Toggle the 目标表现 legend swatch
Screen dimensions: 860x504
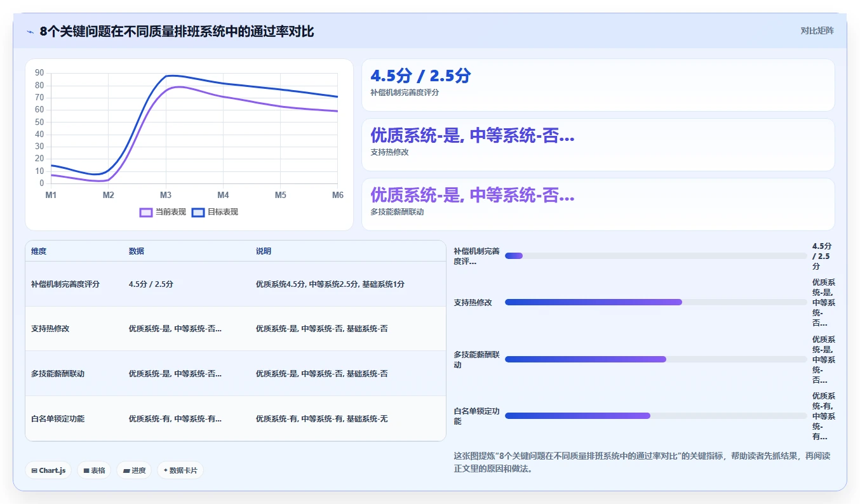[198, 212]
